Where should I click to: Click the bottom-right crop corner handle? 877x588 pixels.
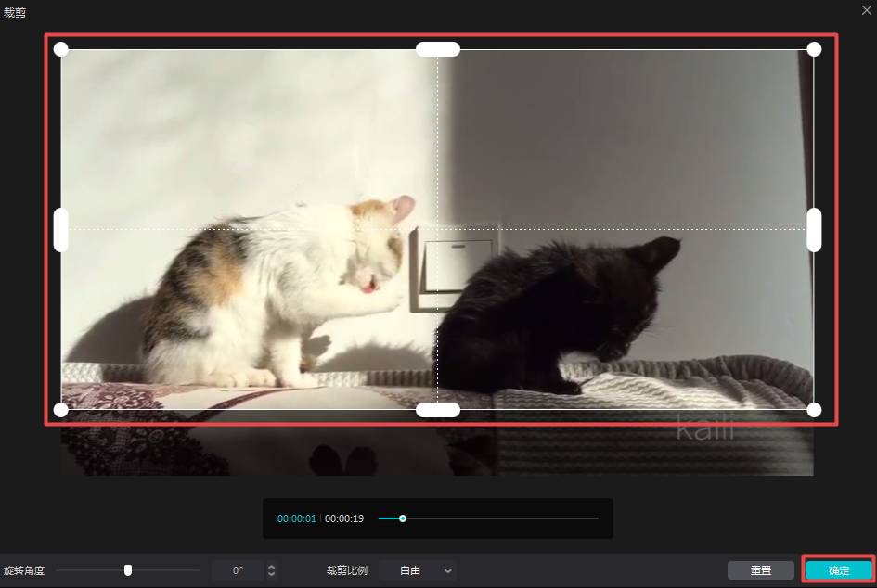point(814,410)
